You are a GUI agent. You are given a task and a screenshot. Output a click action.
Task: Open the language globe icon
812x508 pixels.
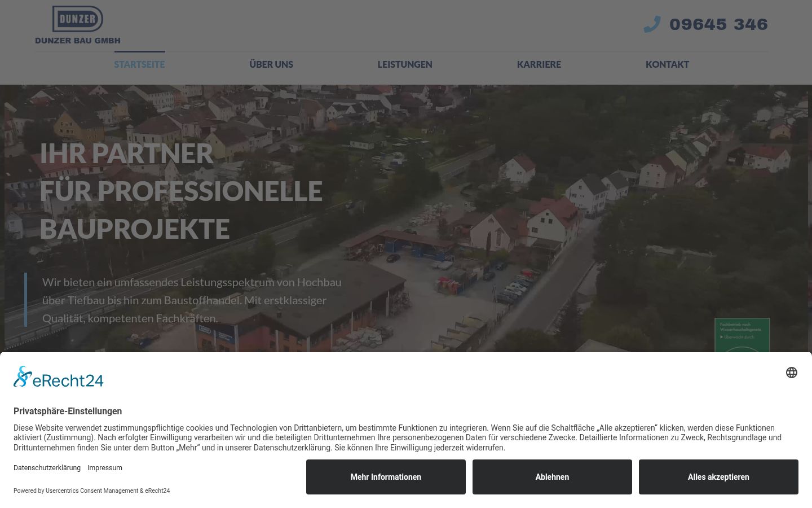point(792,373)
